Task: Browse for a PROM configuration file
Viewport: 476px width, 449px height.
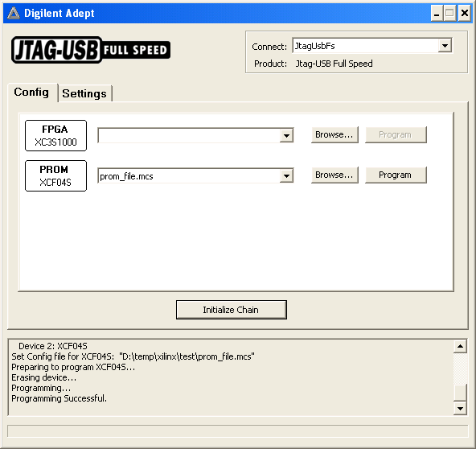Action: (x=334, y=175)
